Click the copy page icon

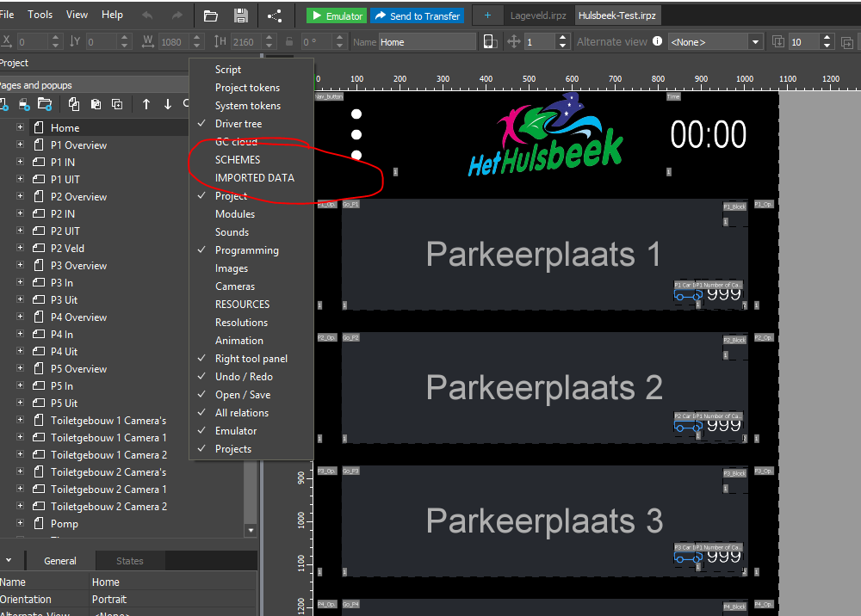tap(73, 104)
